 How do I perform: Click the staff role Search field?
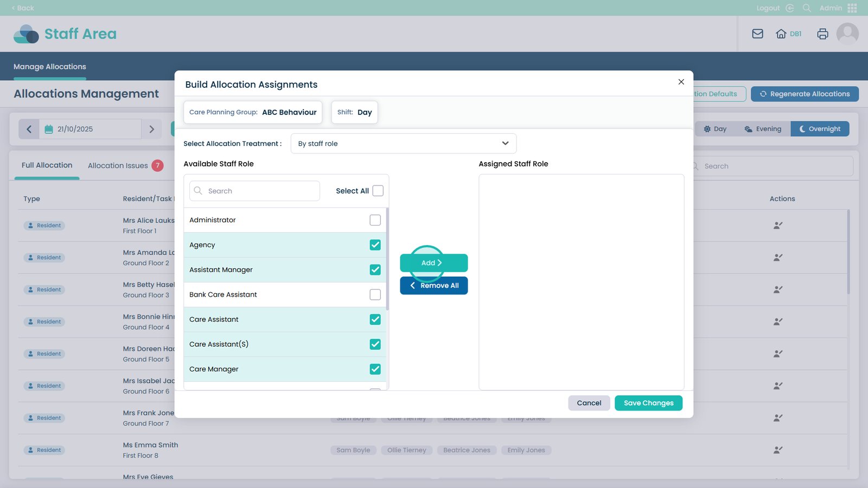click(x=255, y=191)
